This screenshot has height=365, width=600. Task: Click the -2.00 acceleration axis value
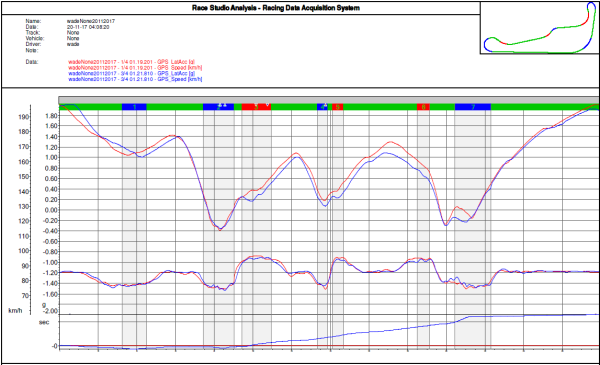click(51, 311)
